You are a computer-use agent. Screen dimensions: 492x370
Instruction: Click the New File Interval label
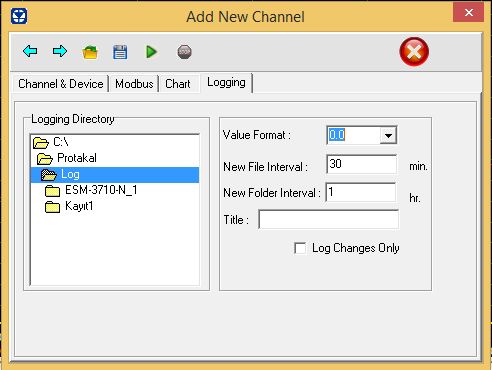click(x=265, y=166)
